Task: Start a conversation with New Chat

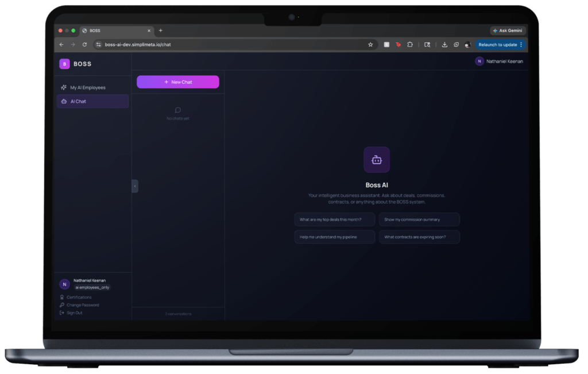Action: 177,82
